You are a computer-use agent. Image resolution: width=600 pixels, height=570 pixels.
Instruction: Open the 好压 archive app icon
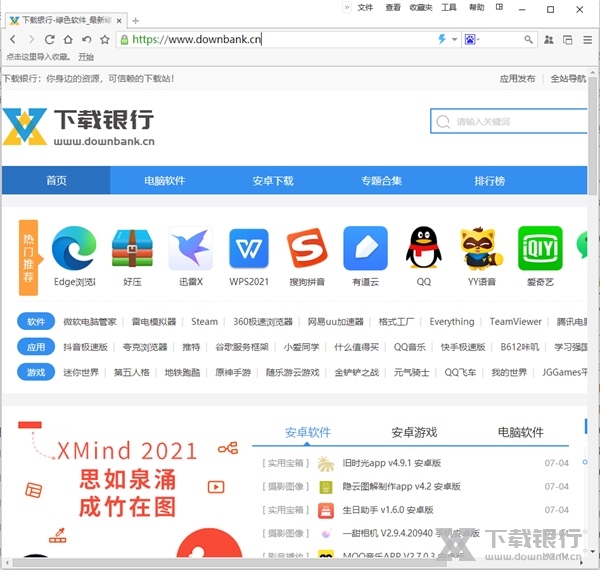click(x=132, y=248)
